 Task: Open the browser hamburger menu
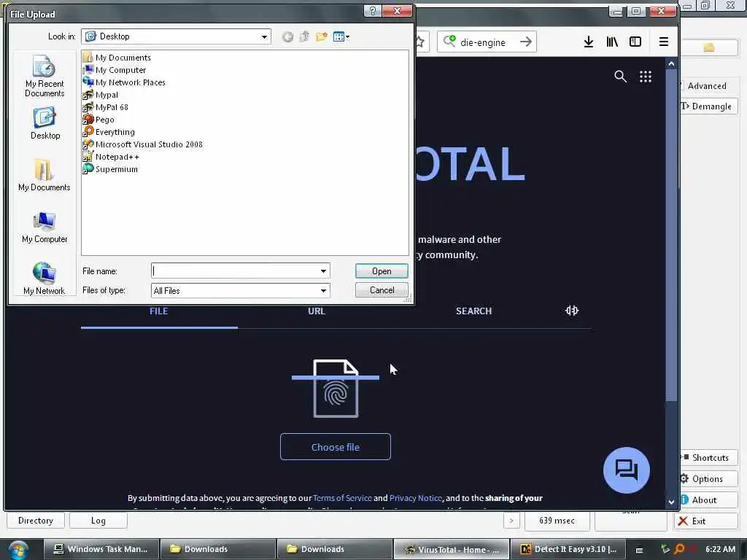coord(664,42)
